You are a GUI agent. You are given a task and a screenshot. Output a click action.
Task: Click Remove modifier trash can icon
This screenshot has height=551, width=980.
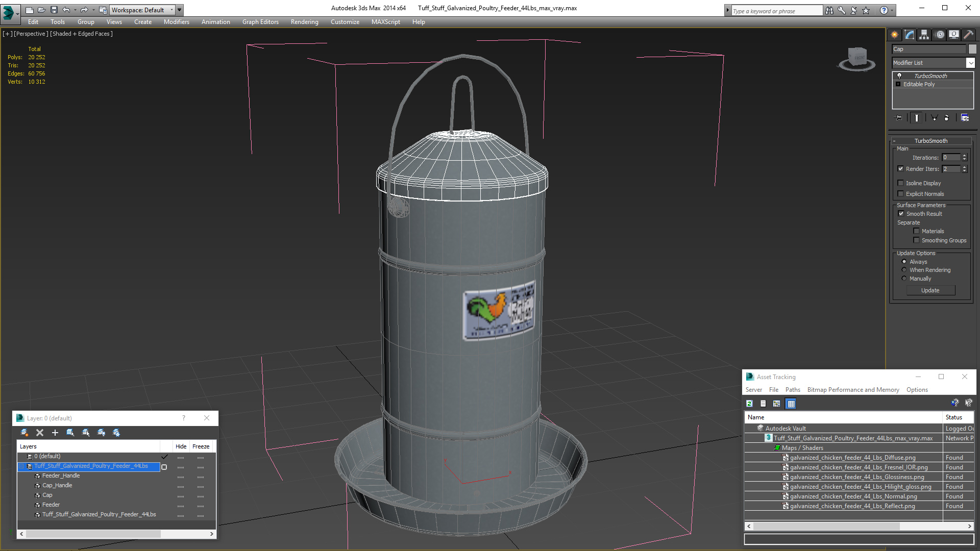point(946,118)
